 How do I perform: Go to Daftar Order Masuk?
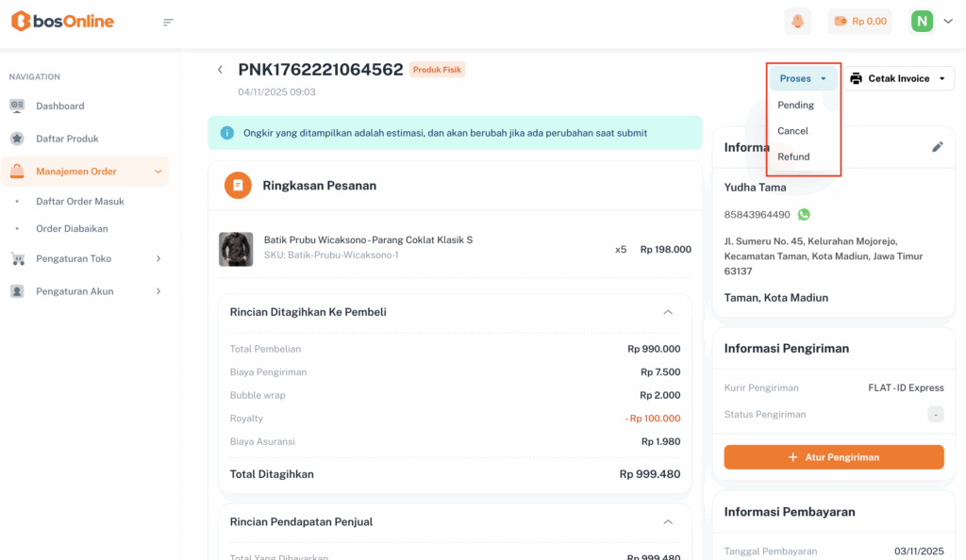coord(80,201)
